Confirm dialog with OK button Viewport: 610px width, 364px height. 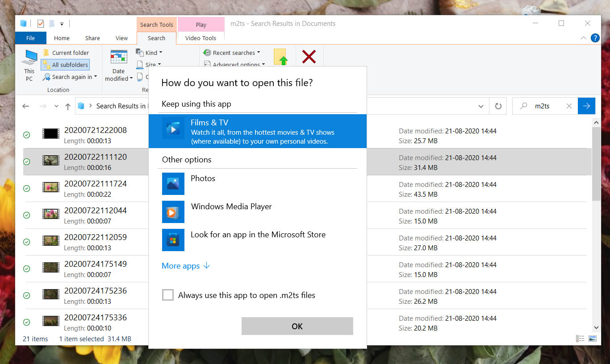pyautogui.click(x=297, y=326)
